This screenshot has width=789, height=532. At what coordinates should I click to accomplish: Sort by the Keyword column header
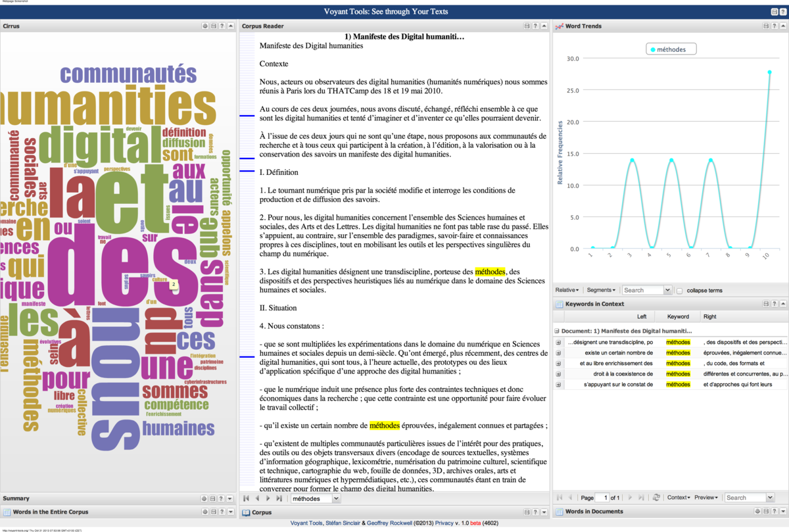(678, 316)
